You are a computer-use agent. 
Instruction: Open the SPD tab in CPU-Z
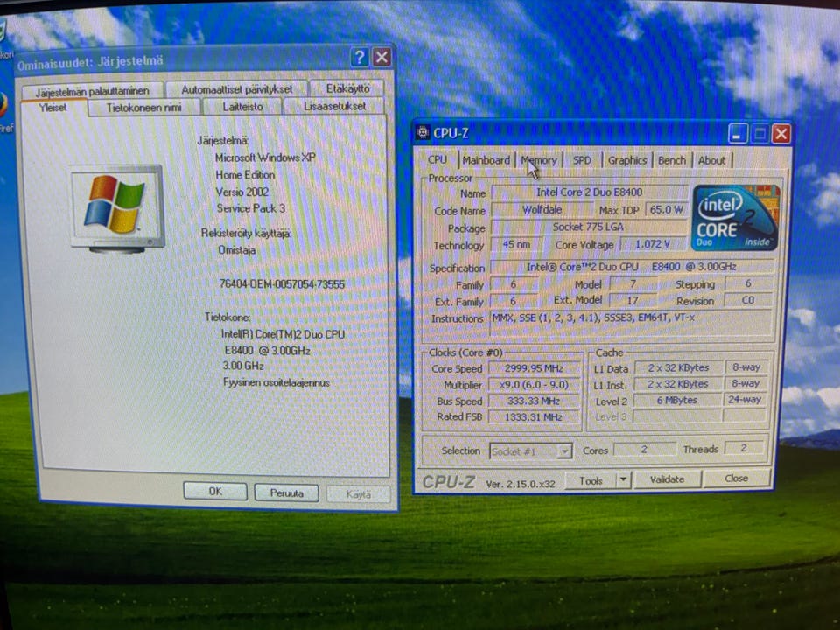(583, 160)
